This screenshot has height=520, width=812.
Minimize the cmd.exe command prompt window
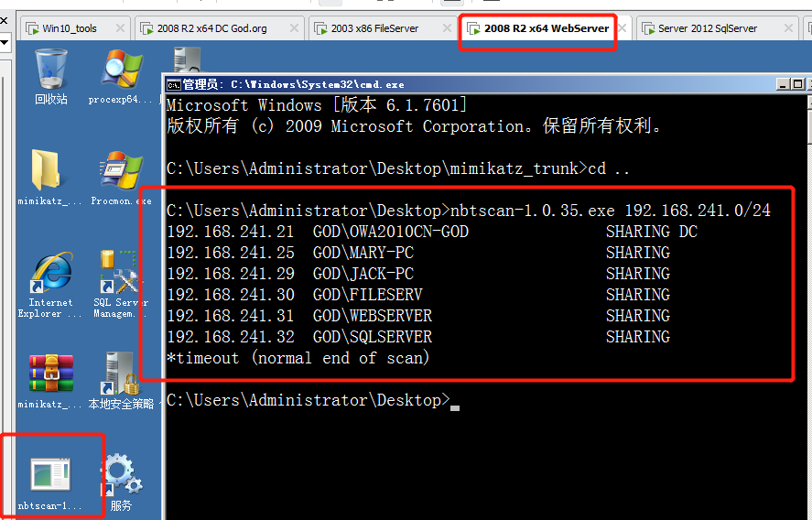pyautogui.click(x=760, y=83)
